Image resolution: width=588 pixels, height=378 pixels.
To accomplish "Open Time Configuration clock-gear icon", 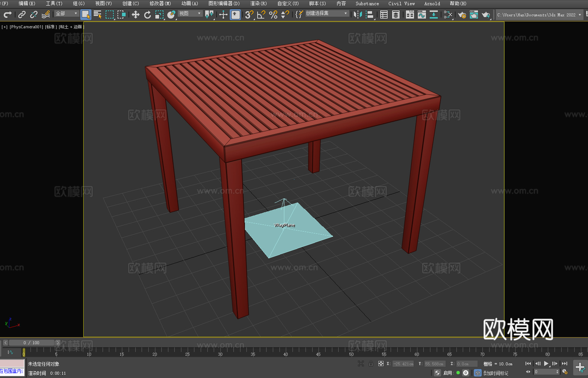I will [x=565, y=372].
